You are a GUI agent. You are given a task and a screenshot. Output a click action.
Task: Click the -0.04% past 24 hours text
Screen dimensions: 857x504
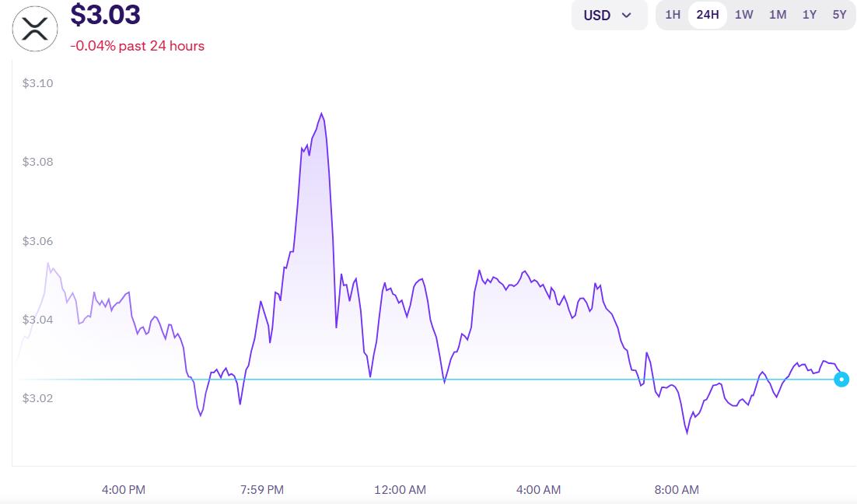pyautogui.click(x=137, y=46)
